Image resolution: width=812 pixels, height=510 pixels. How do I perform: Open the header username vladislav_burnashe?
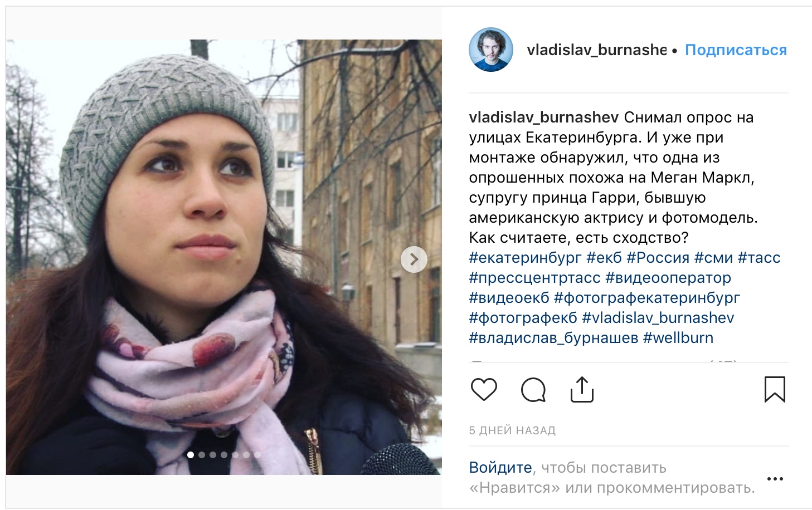(597, 50)
